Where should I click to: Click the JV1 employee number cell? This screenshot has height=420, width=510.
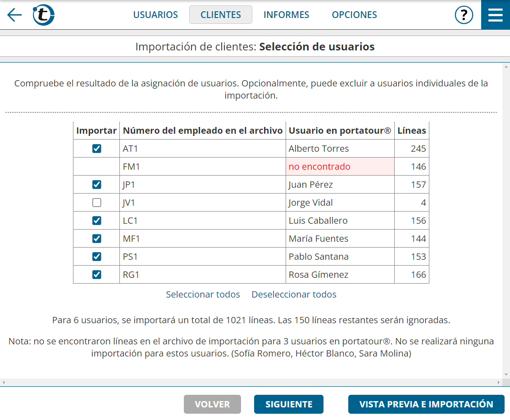point(203,203)
